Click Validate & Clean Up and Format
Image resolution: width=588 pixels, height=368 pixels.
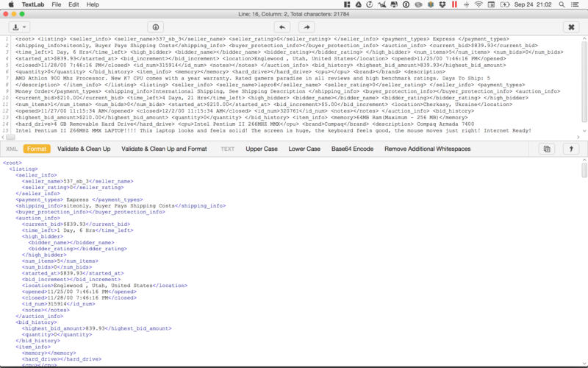(164, 149)
